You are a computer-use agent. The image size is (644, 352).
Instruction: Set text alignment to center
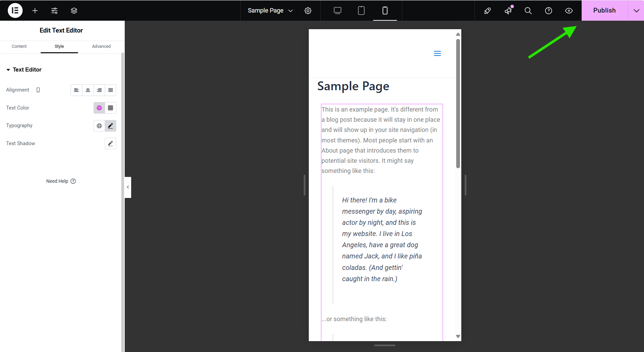tap(88, 90)
